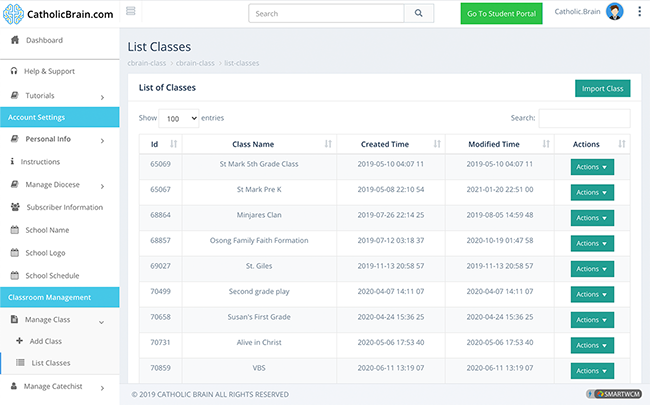Click the Osong Family Faith Formation class name

tap(259, 240)
